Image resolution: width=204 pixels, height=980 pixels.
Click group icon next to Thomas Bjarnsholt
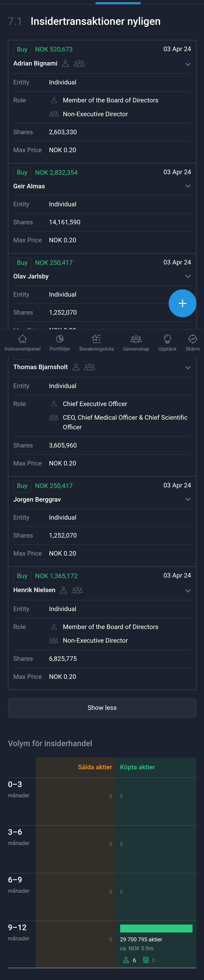(90, 367)
